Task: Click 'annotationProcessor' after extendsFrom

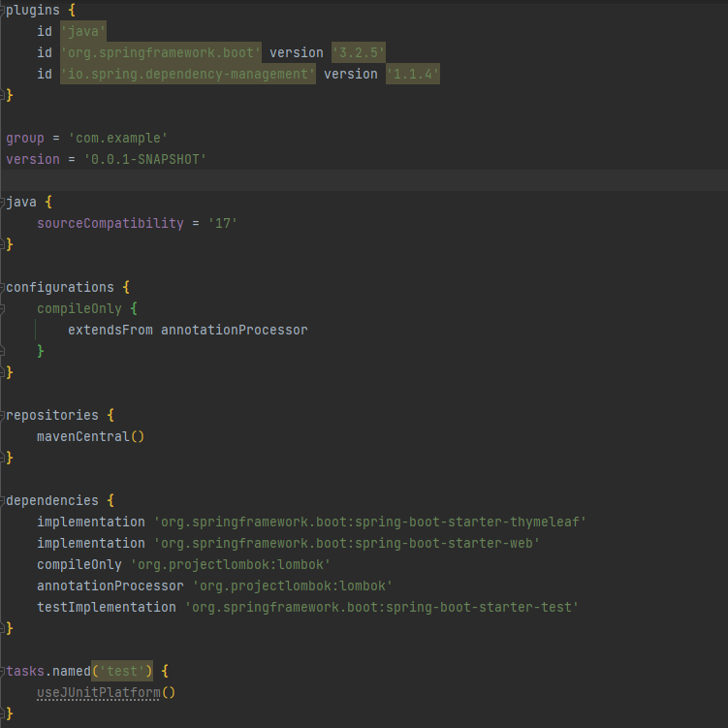Action: pyautogui.click(x=235, y=331)
